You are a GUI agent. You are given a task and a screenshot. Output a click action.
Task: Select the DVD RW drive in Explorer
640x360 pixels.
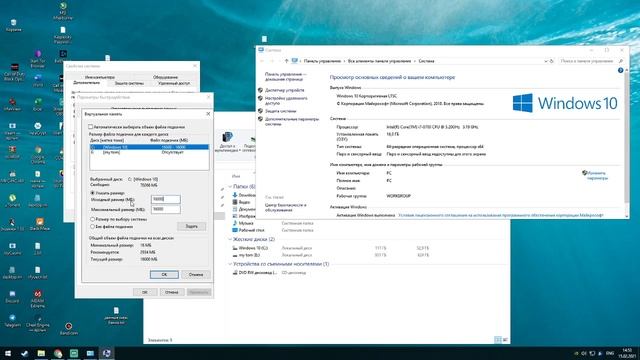[255, 272]
